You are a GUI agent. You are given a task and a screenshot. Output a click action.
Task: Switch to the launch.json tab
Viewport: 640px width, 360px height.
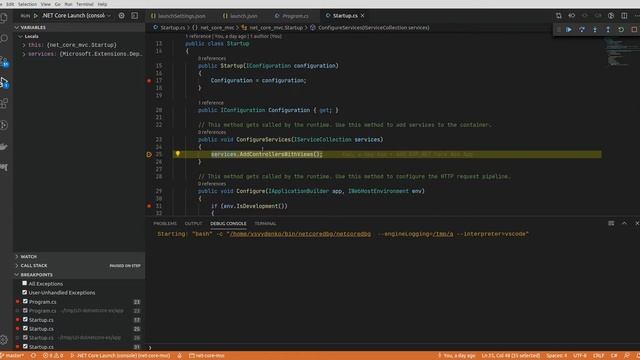click(241, 16)
